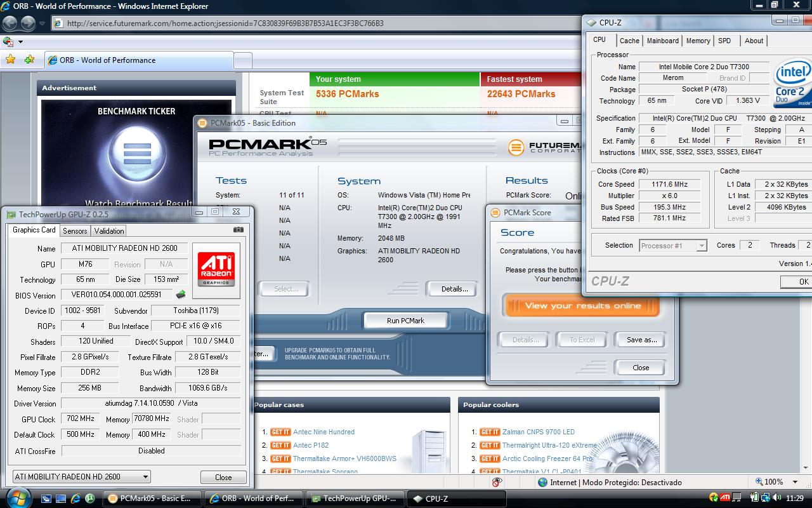The width and height of the screenshot is (812, 508).
Task: Switch to Cache tab in CPU-Z
Action: (629, 41)
